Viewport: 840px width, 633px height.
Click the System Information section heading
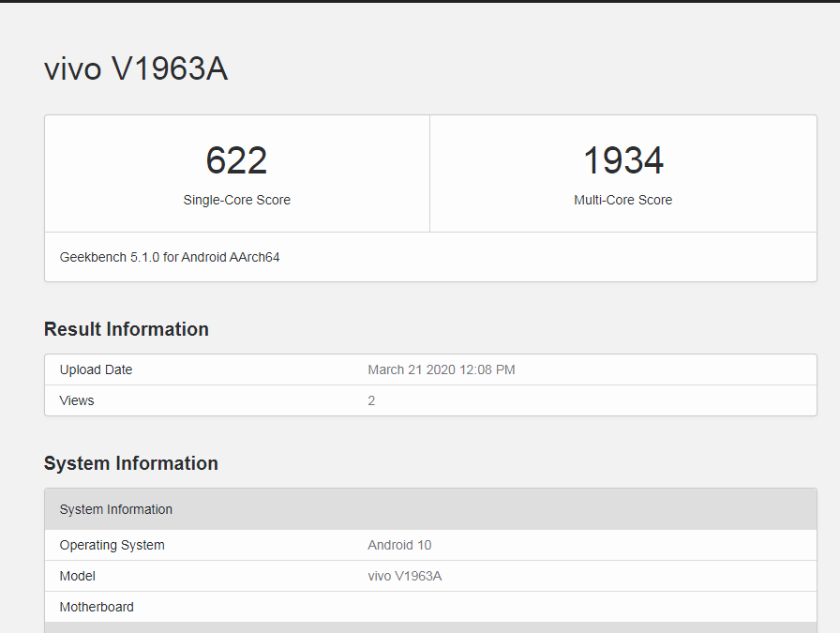(130, 463)
